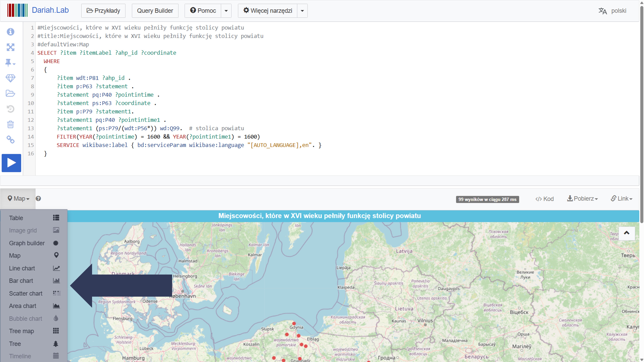Expand the Więcej narzędzi dropdown arrow
The height and width of the screenshot is (362, 644).
[x=302, y=11]
